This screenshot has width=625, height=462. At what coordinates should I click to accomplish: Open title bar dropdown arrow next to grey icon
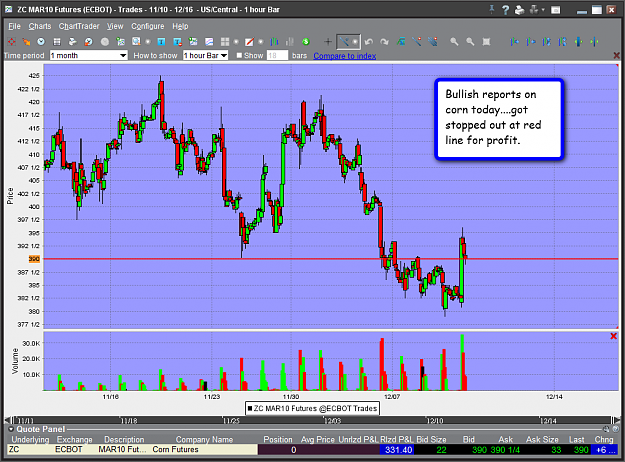[542, 10]
